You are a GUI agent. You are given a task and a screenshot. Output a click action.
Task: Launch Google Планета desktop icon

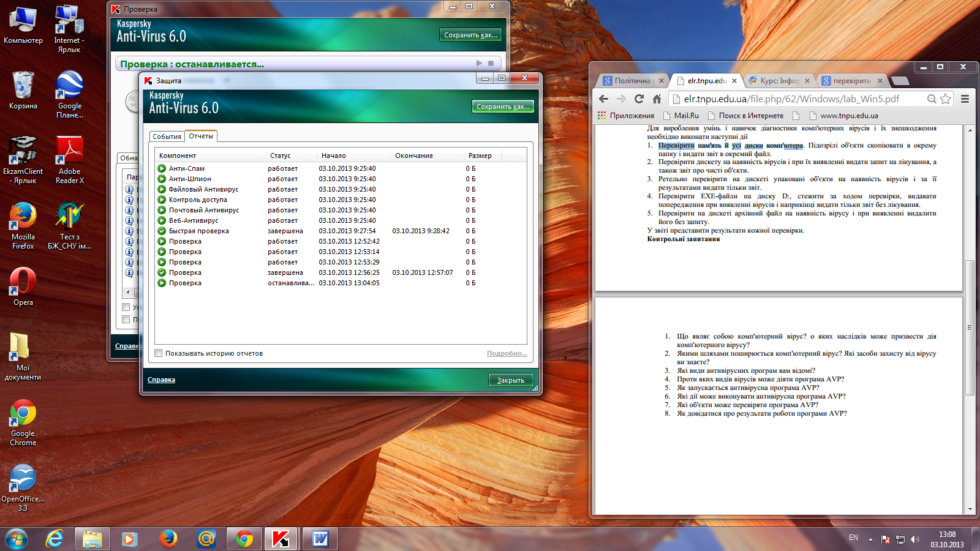[x=70, y=94]
